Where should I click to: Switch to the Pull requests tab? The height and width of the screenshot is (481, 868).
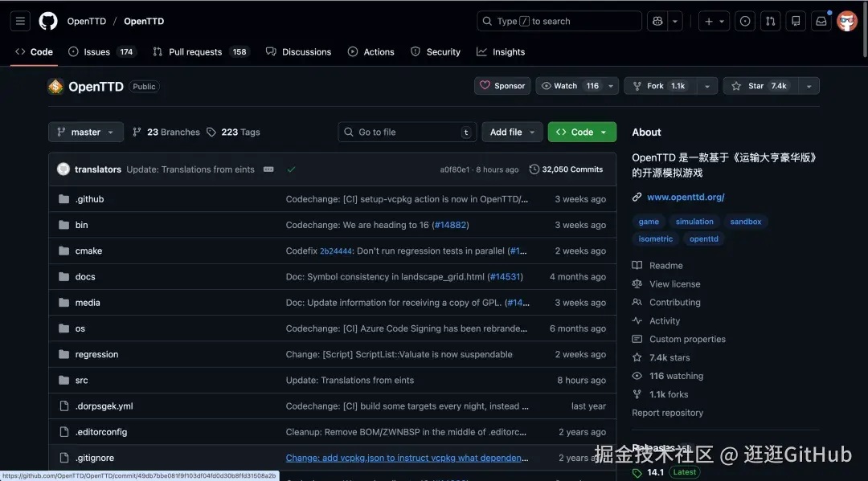tap(202, 52)
